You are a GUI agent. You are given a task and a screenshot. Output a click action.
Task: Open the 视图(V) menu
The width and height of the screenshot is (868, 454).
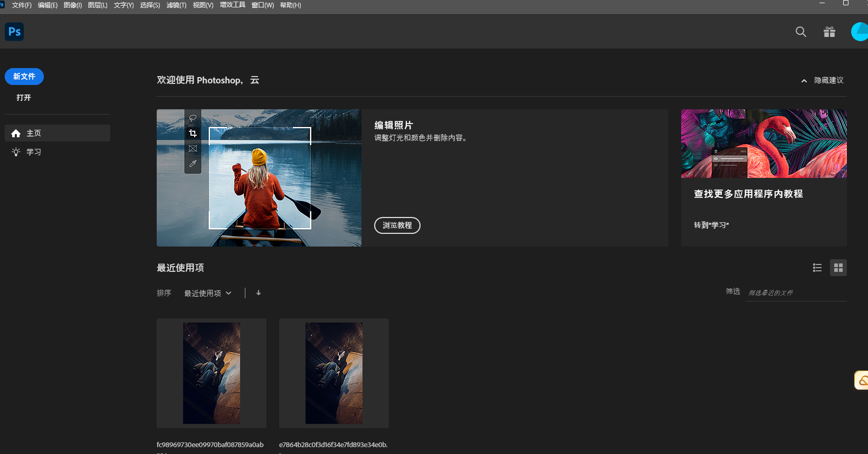tap(203, 5)
